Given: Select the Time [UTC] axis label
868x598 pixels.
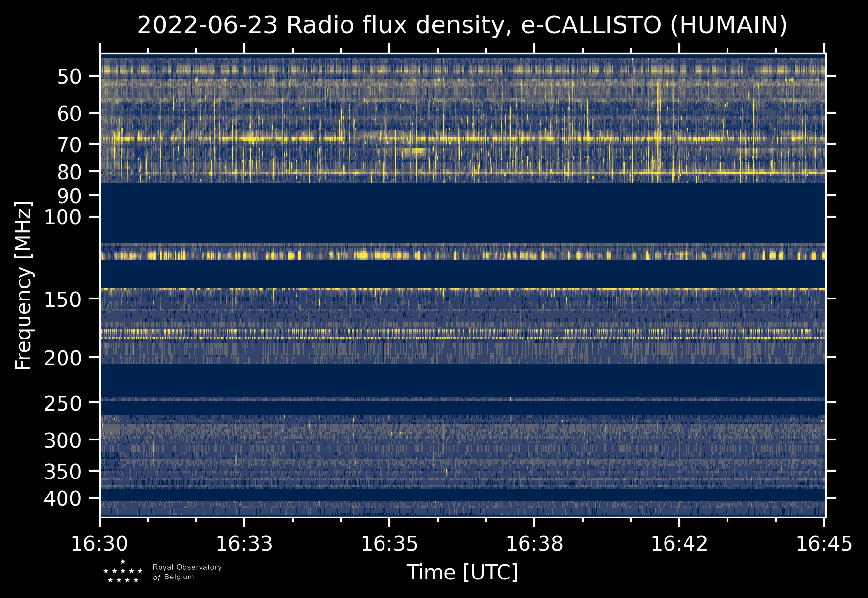Looking at the screenshot, I should 462,572.
